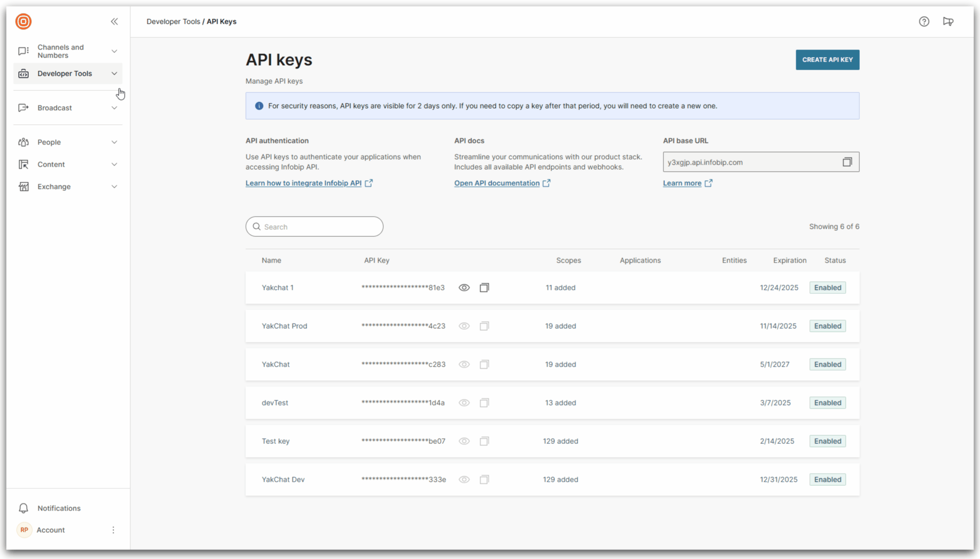This screenshot has width=980, height=559.
Task: Copy the YakChat Prod API key
Action: click(x=484, y=326)
